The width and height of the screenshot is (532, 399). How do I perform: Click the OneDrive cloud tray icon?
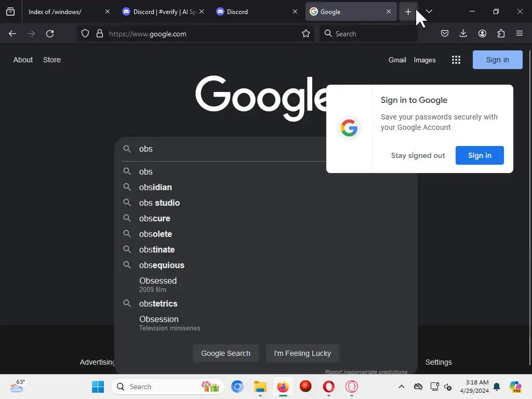pos(418,387)
